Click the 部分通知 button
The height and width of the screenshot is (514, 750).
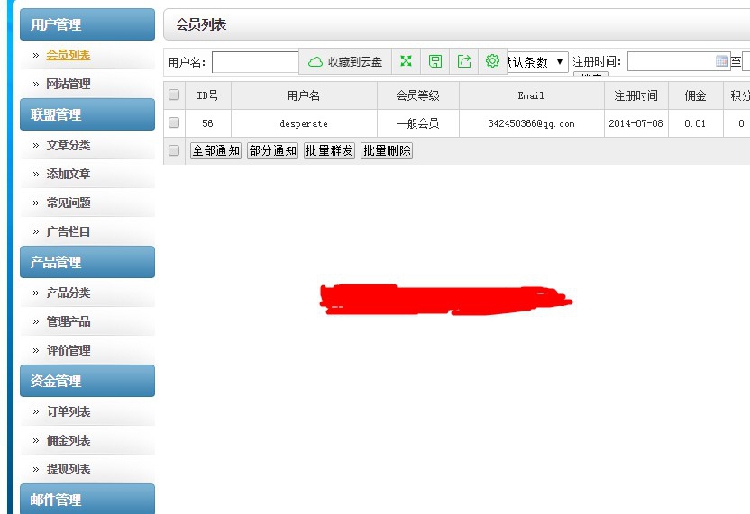[x=273, y=151]
